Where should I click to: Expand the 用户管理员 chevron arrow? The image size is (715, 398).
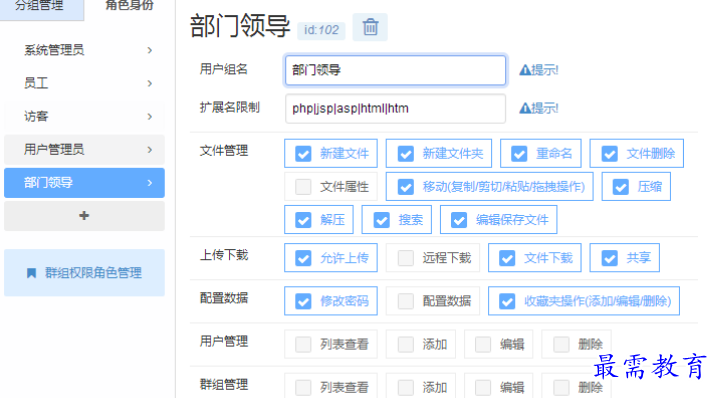pos(150,150)
